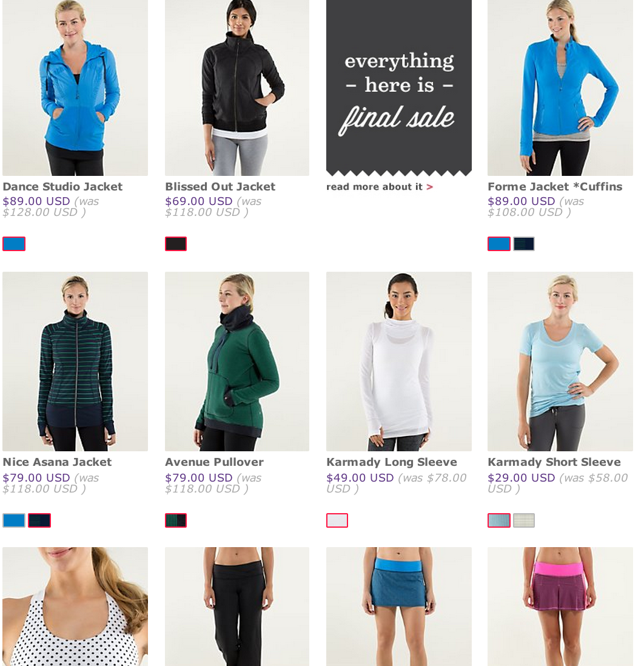
Task: Select blue swatch under Dance Studio Jacket
Action: point(14,244)
